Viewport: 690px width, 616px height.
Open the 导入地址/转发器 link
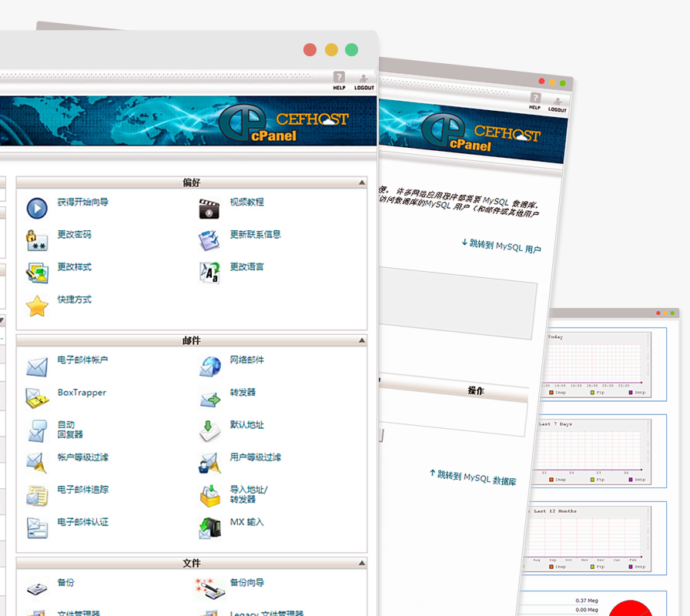[x=249, y=494]
